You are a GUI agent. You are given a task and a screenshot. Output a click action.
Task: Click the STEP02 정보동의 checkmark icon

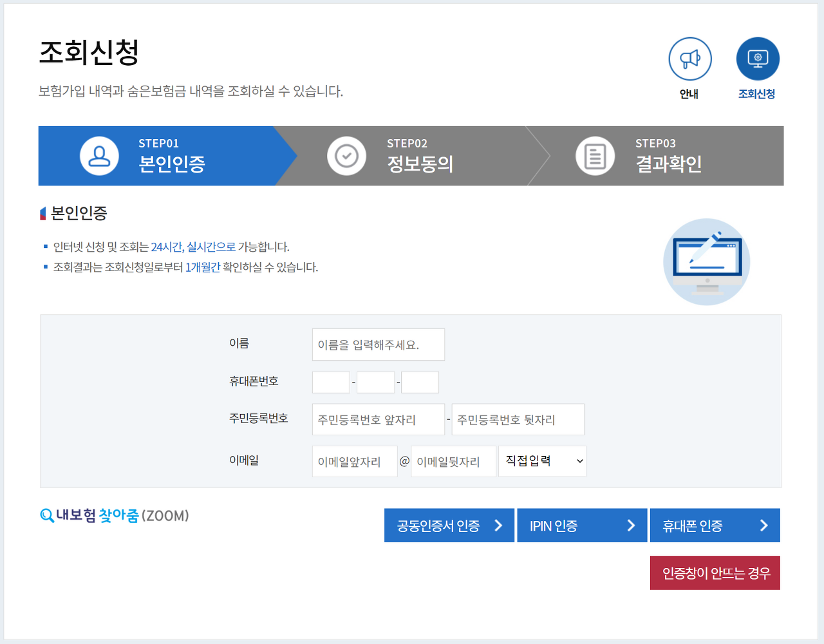point(346,156)
